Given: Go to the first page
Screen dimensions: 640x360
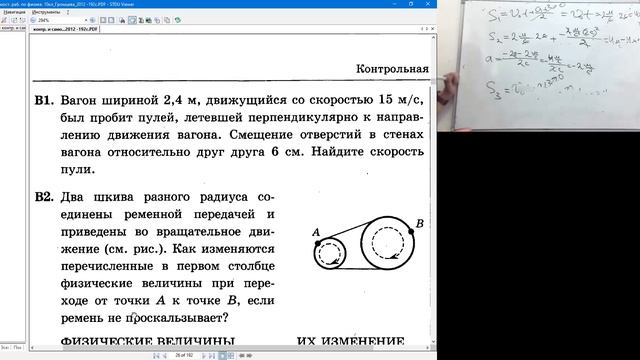Looking at the screenshot, I should pos(156,356).
